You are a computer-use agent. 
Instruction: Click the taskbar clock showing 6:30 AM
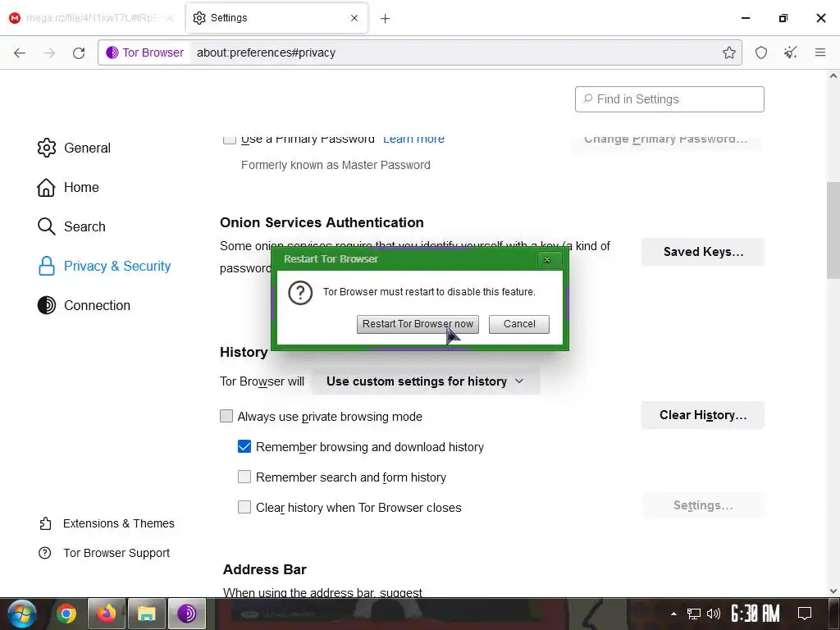756,614
